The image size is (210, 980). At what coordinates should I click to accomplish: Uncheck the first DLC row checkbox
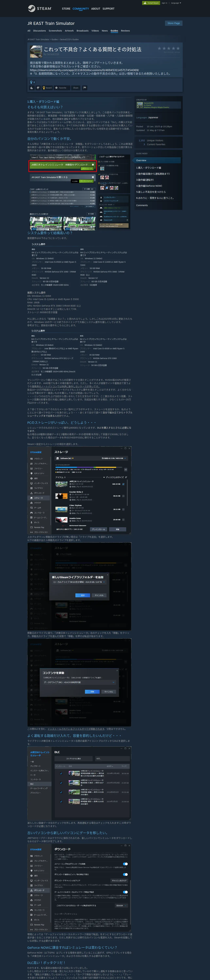click(61, 773)
